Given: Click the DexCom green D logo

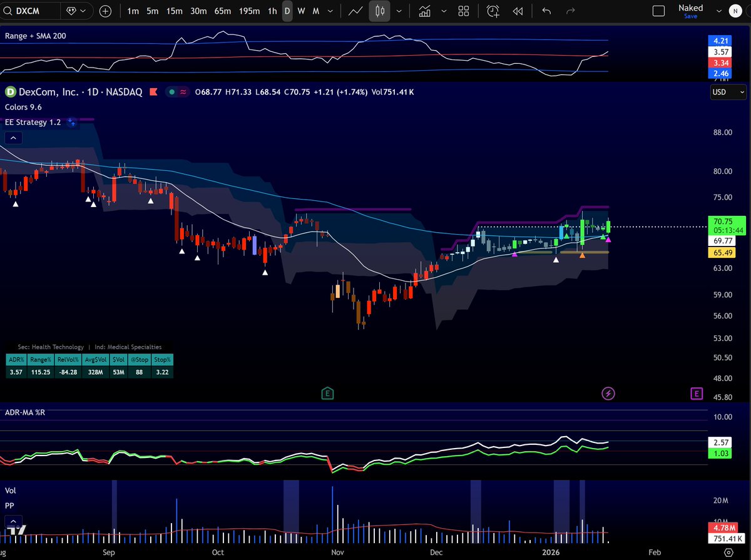Looking at the screenshot, I should (x=10, y=92).
